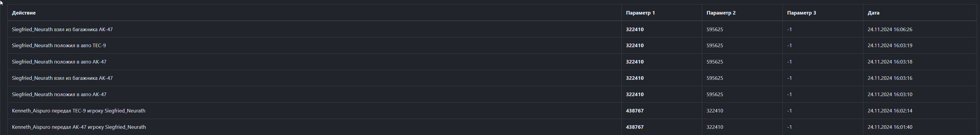Select Параметр 1 value in the 16:06:26 row
Image resolution: width=980 pixels, height=135 pixels.
pos(635,29)
